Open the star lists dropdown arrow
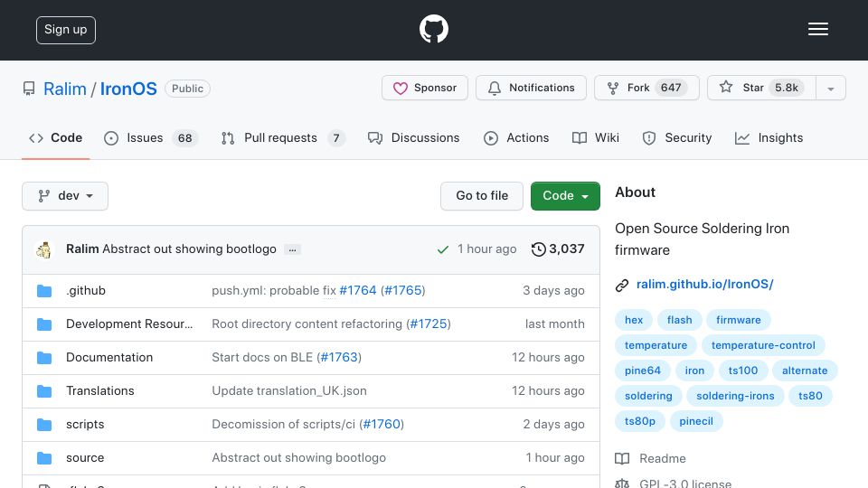Screen dimensions: 868x488 click(x=830, y=88)
